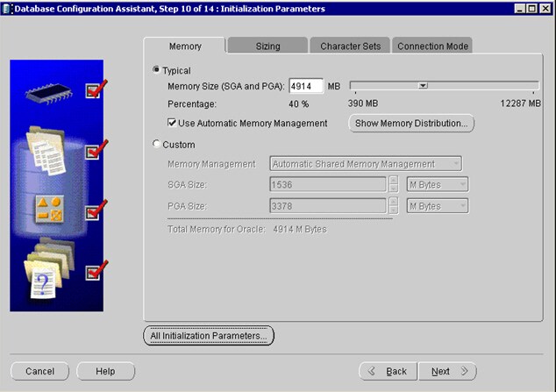
Task: Open the Memory Management dropdown
Action: coord(366,164)
